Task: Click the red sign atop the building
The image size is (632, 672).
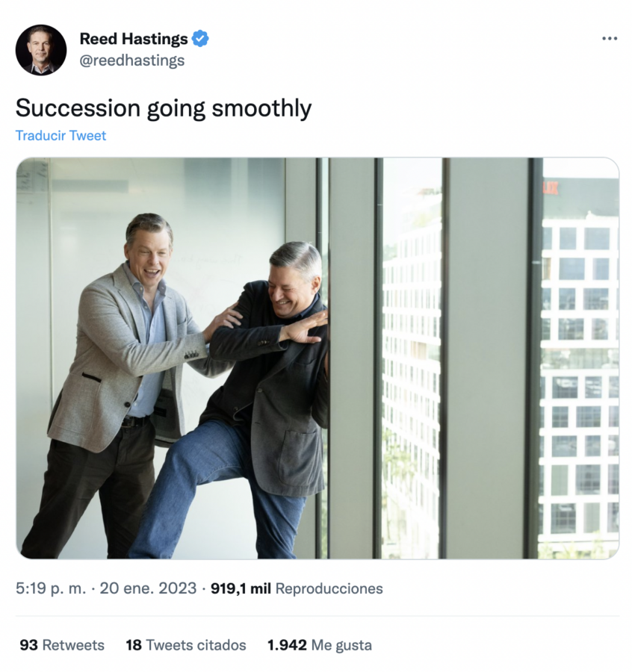Action: (x=551, y=187)
